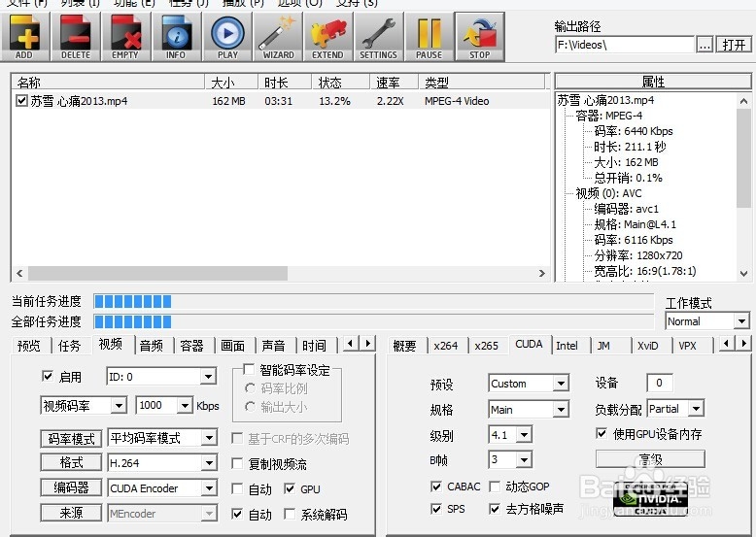Switch to the x265 tab

click(x=487, y=346)
